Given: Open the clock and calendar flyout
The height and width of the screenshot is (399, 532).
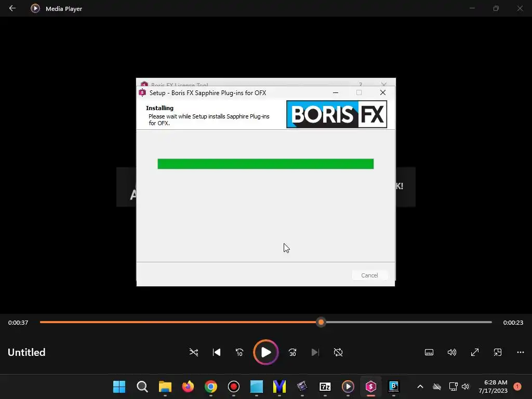Looking at the screenshot, I should pos(493,387).
